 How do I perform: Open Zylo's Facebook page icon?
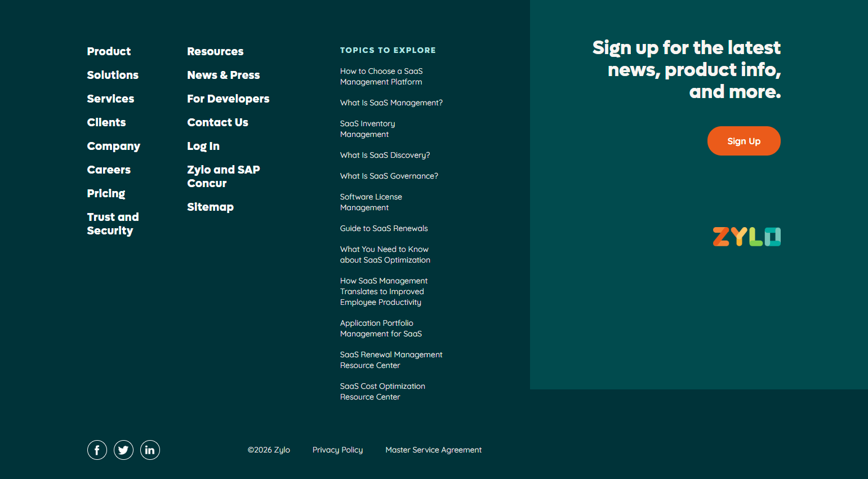pos(97,450)
